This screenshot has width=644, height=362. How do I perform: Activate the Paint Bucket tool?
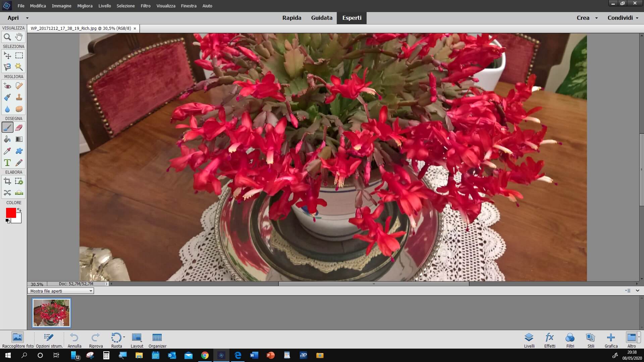7,139
